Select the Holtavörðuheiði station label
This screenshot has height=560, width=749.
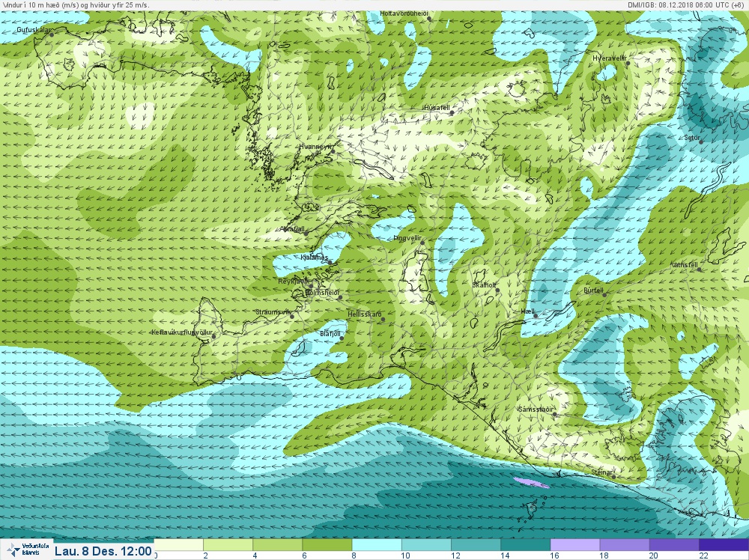[x=404, y=13]
